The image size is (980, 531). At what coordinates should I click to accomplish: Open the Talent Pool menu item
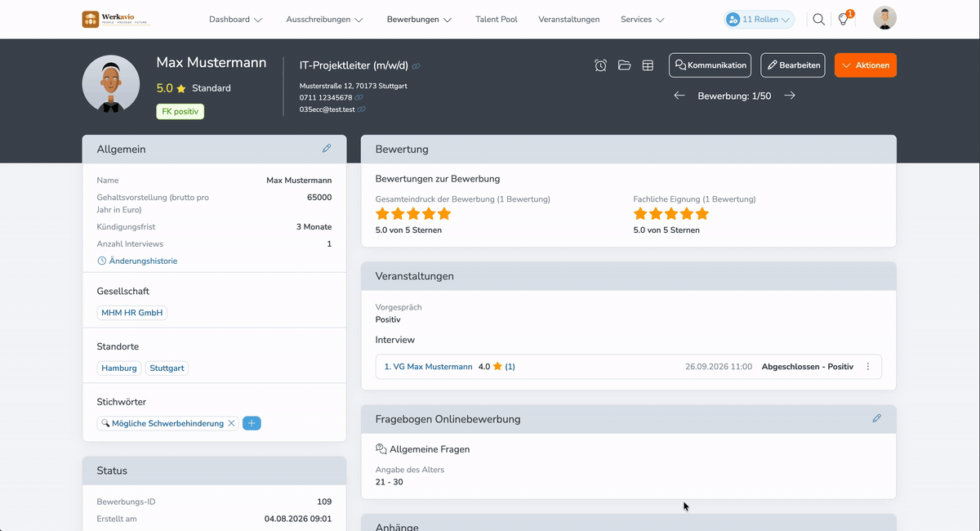pos(497,20)
